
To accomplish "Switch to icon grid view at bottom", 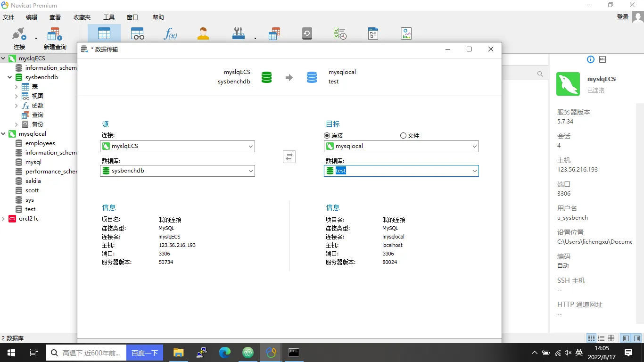I will tap(591, 338).
